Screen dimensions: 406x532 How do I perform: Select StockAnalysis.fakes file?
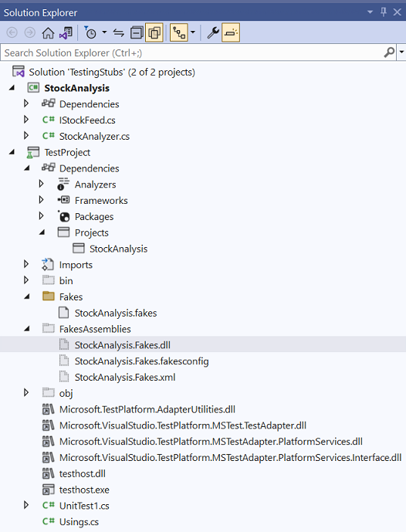point(116,313)
